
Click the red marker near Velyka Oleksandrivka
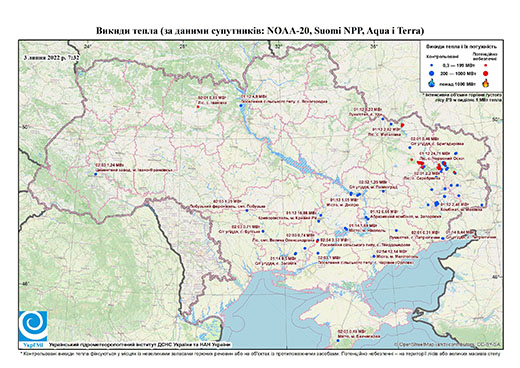tap(317, 240)
